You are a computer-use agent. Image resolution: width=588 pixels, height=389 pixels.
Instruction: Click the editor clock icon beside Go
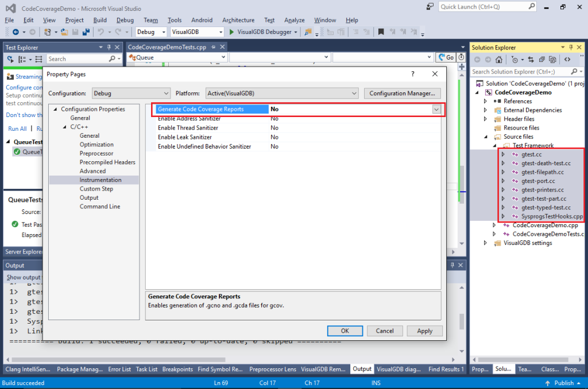461,57
